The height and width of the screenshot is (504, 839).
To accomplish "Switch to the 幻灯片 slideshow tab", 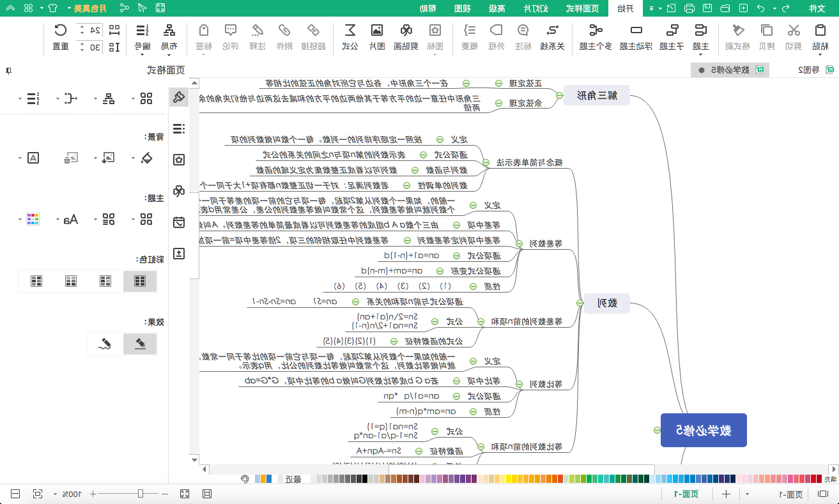I will pos(537,8).
